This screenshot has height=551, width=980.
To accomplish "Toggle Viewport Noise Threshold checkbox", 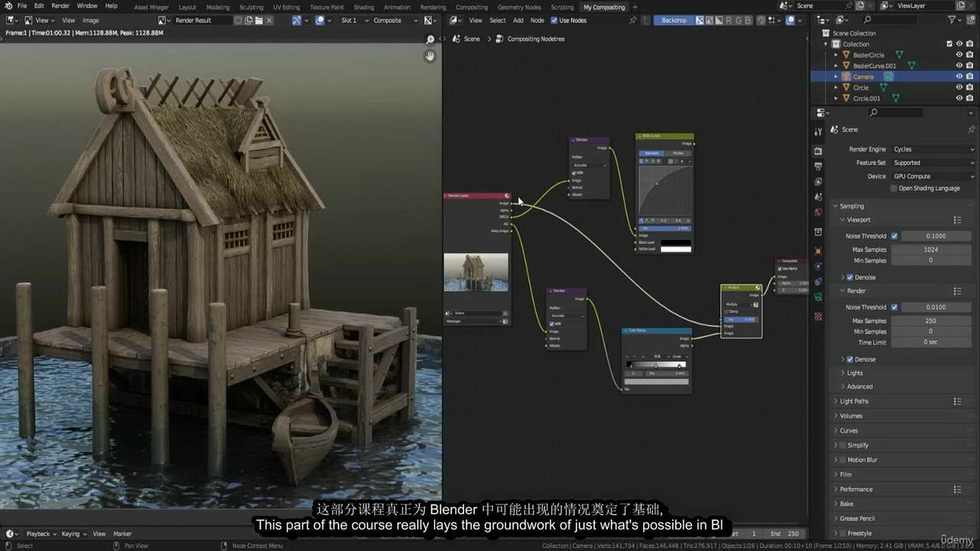I will tap(894, 236).
